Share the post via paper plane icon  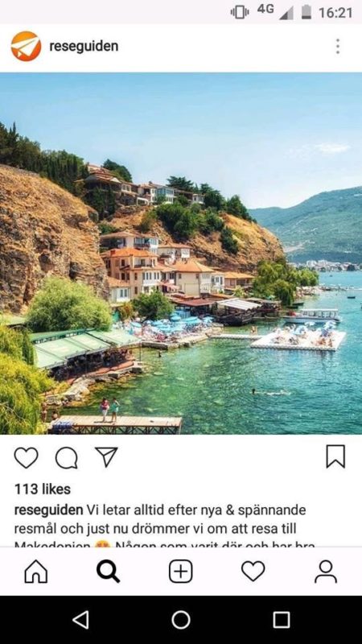pyautogui.click(x=106, y=456)
